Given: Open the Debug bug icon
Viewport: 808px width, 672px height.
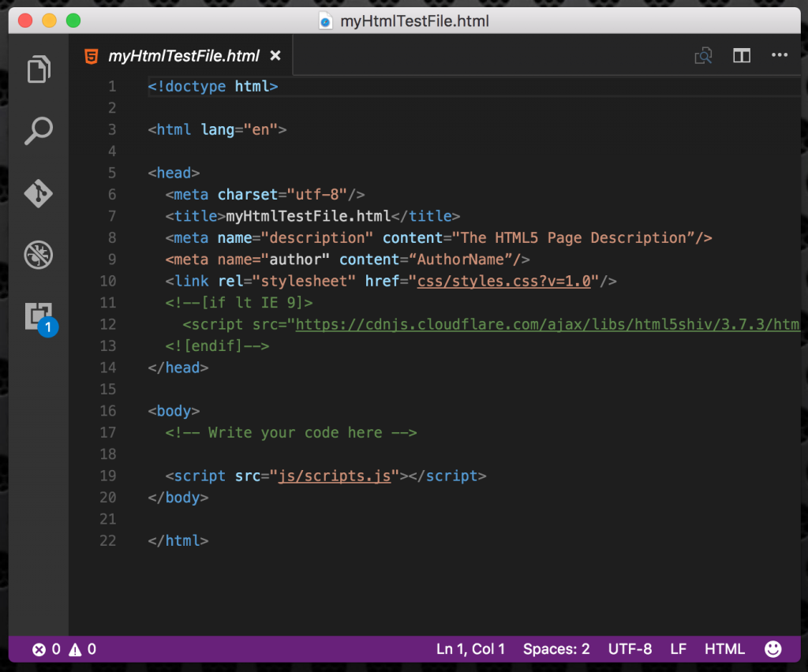Looking at the screenshot, I should click(39, 255).
